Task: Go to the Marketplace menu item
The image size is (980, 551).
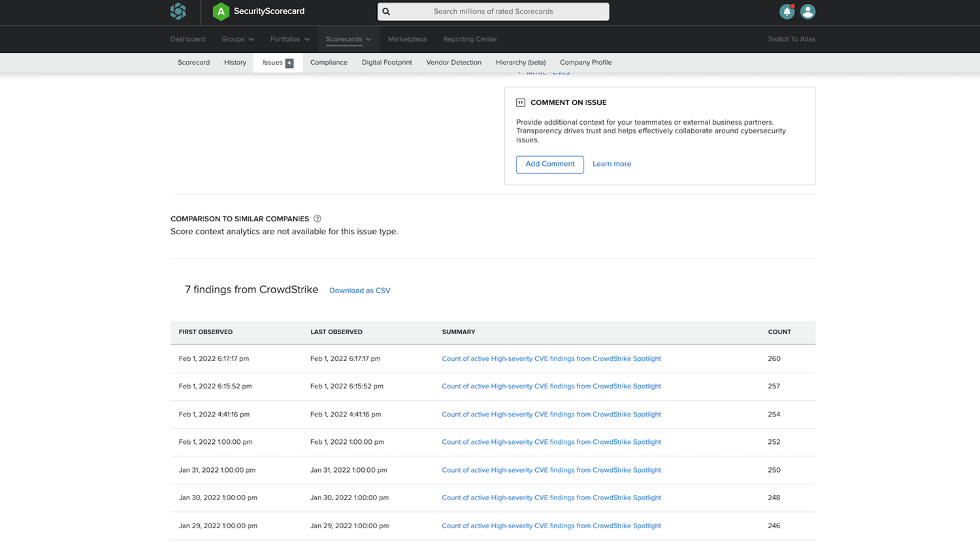Action: (407, 39)
